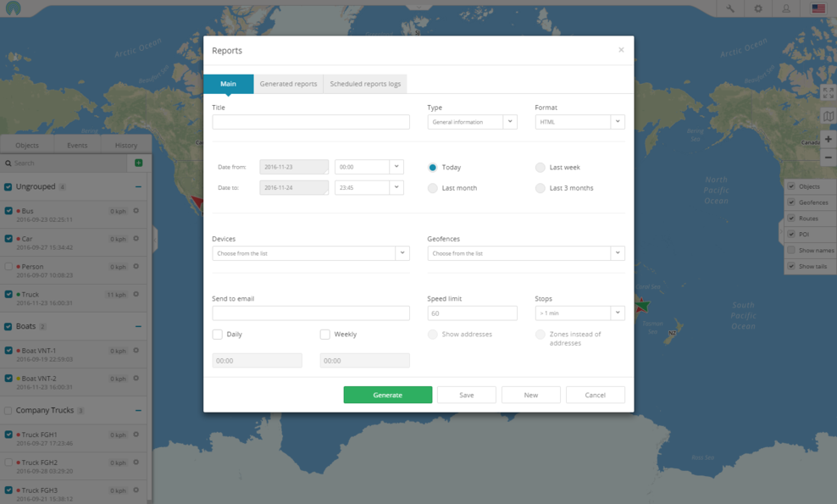This screenshot has height=504, width=837.
Task: Open gear options for Person object
Action: pyautogui.click(x=136, y=267)
